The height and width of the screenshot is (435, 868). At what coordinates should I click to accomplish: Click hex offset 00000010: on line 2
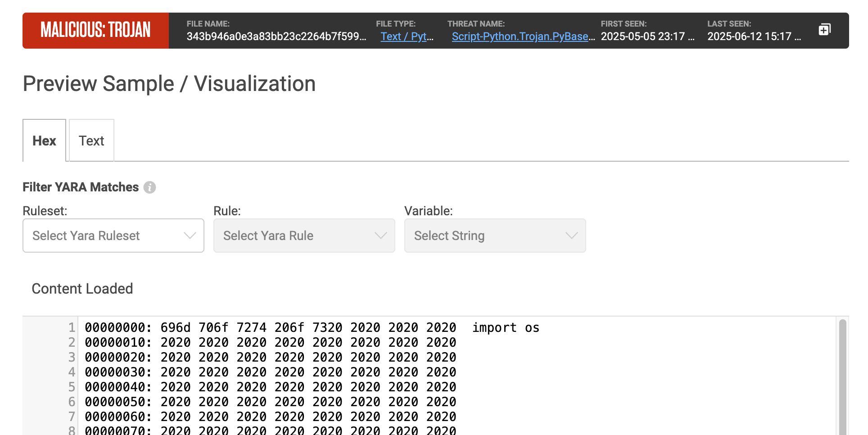click(118, 342)
